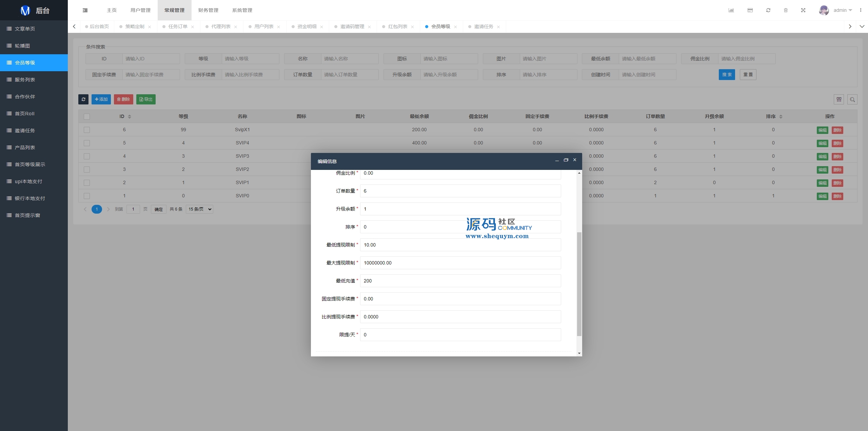Close the 代理列表 tab
Image resolution: width=868 pixels, height=431 pixels.
[236, 27]
